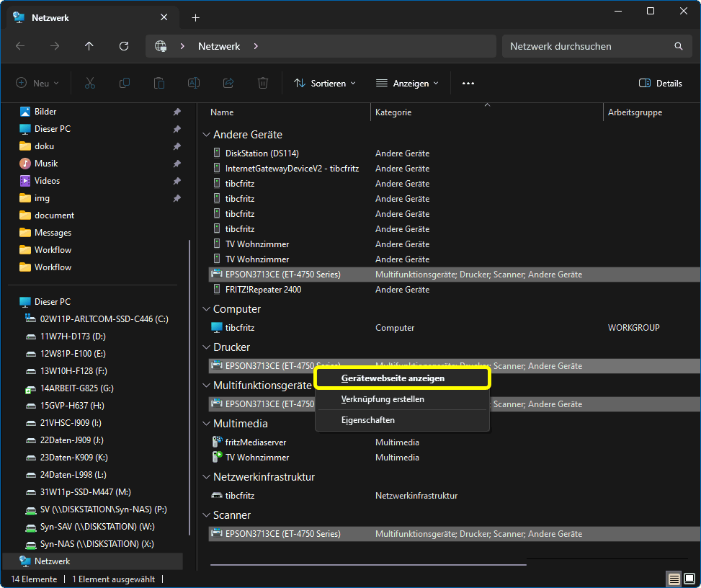The image size is (701, 588).
Task: Choose Eigenschaften in the context menu
Action: (367, 420)
